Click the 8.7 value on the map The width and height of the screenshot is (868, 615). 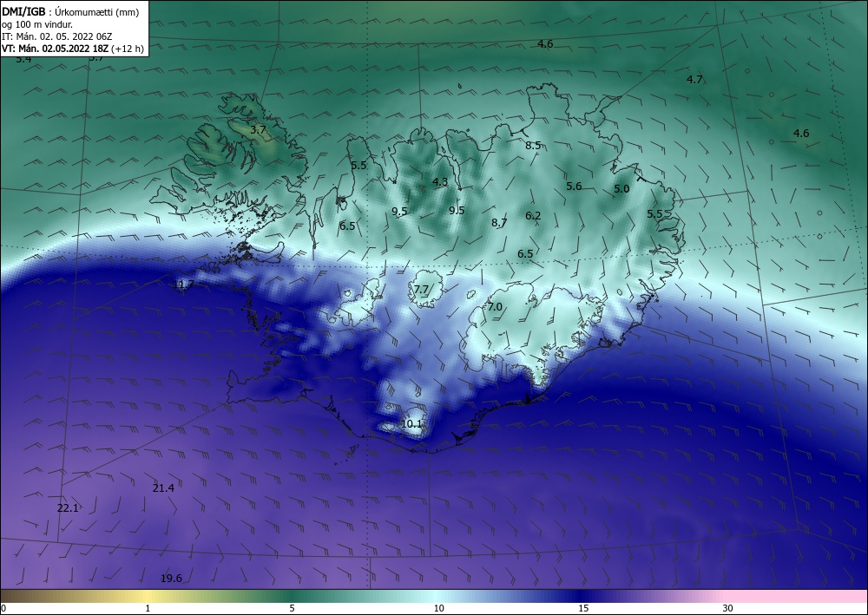[499, 223]
